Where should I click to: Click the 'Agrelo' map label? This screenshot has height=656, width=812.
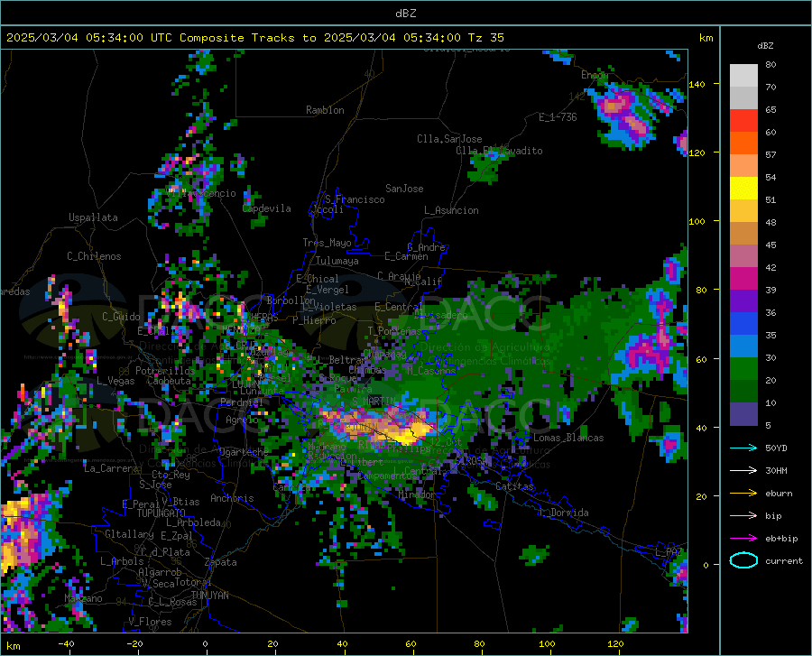242,420
